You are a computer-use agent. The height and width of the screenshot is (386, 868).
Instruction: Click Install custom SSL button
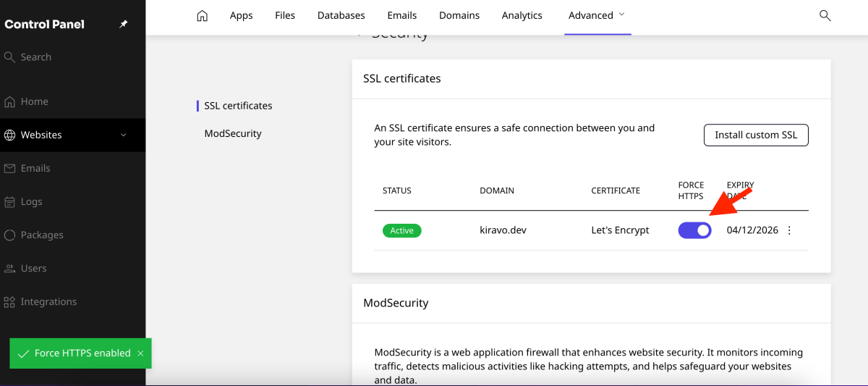(x=756, y=135)
